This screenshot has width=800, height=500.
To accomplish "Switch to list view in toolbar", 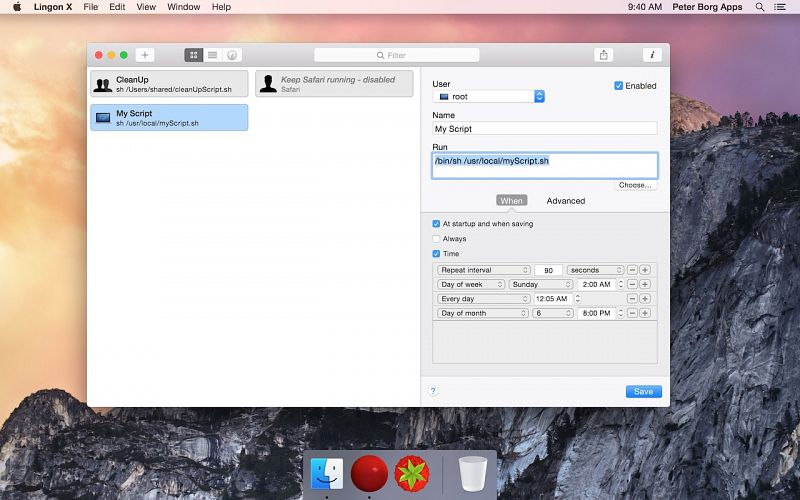I will [x=212, y=55].
